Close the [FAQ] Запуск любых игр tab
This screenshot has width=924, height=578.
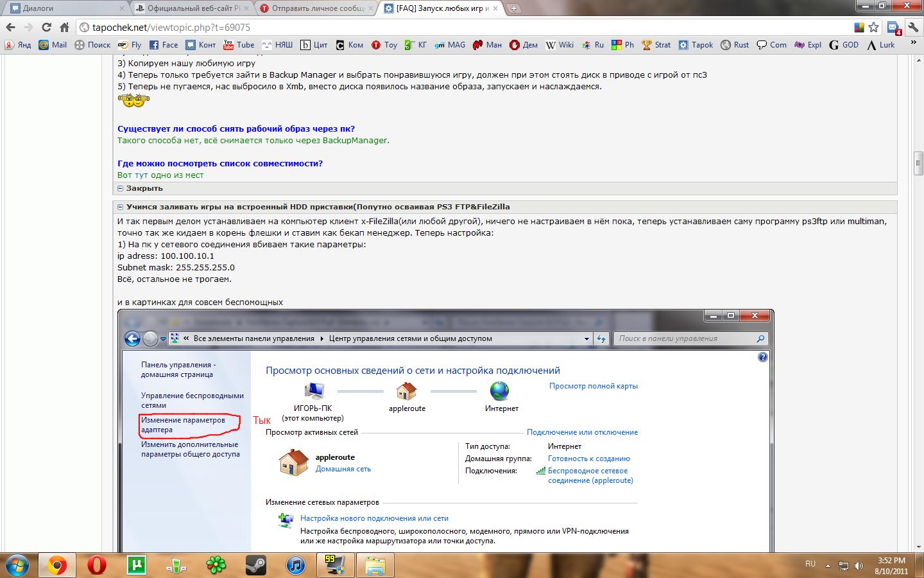click(496, 8)
